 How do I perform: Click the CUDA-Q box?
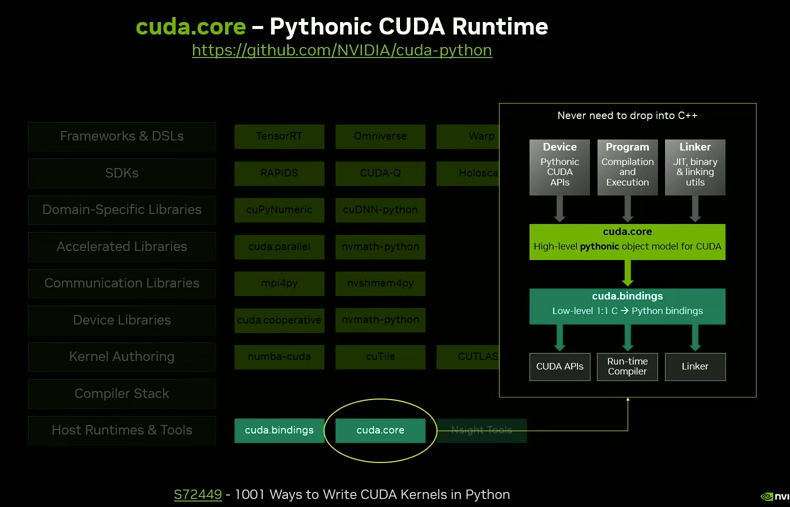click(x=380, y=173)
